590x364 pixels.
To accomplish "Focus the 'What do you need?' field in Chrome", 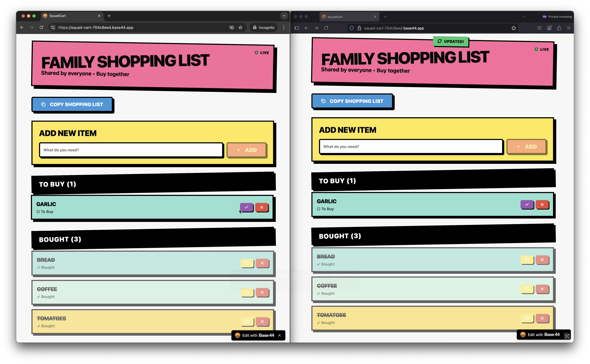I will coord(131,150).
